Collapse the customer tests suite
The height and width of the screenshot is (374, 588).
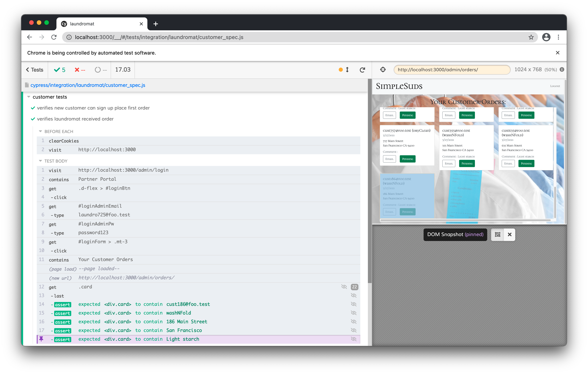[x=29, y=97]
